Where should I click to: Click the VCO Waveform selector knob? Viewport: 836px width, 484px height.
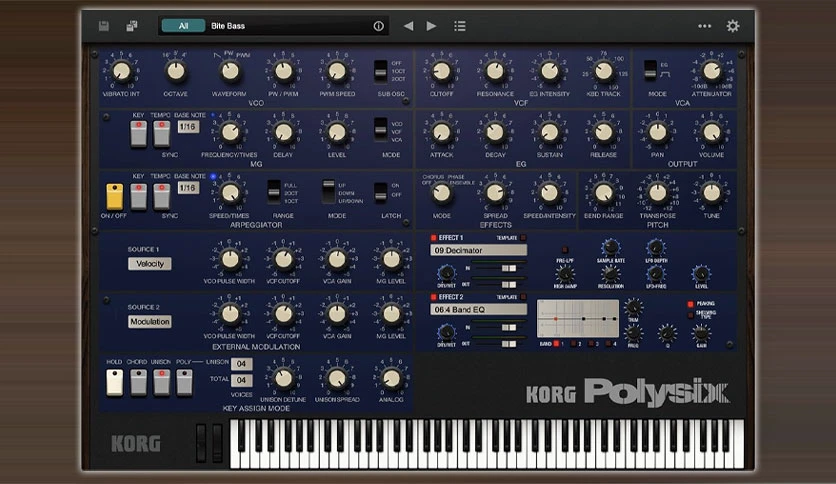tap(230, 71)
